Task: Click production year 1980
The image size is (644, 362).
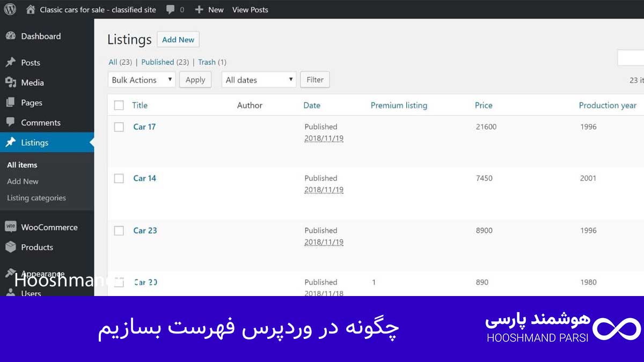Action: click(588, 282)
